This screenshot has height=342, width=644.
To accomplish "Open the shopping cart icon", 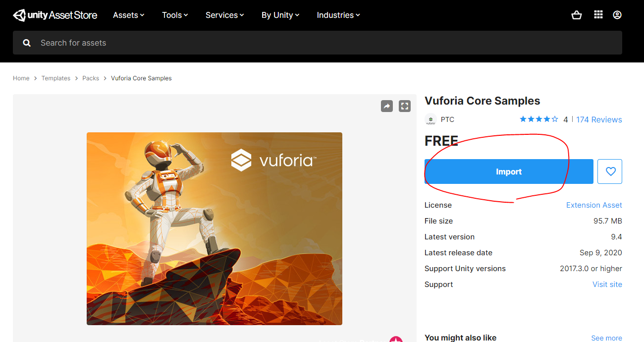I will [577, 15].
